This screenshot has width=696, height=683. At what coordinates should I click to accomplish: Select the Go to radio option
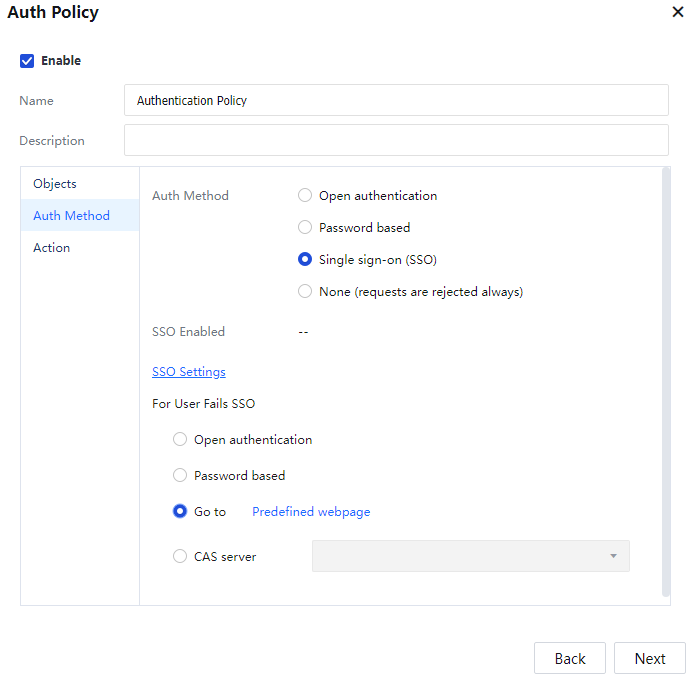click(x=180, y=512)
